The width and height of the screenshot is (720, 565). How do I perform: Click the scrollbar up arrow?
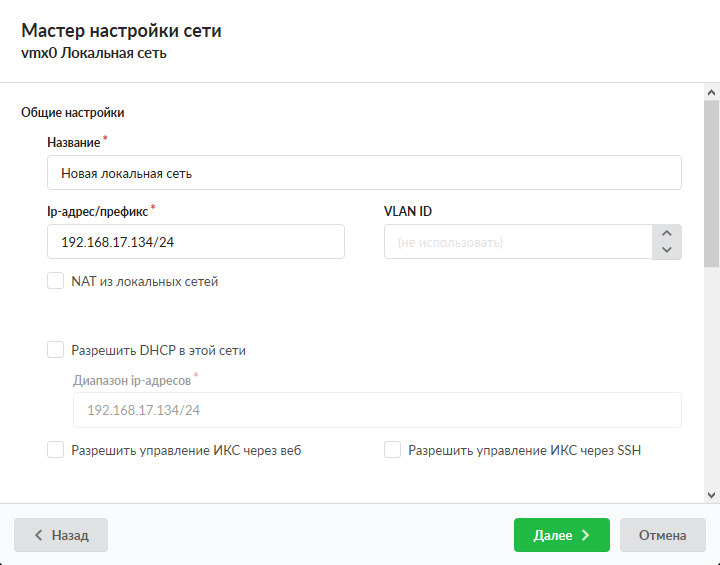pyautogui.click(x=711, y=92)
